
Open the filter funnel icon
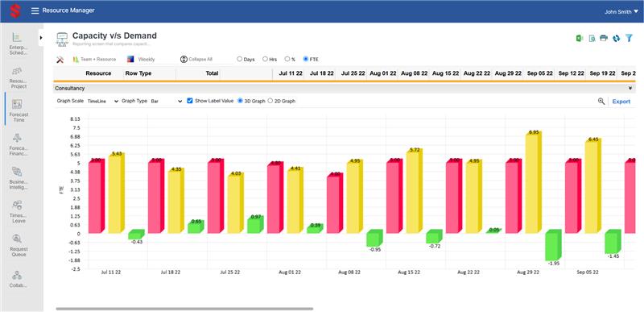pyautogui.click(x=629, y=38)
